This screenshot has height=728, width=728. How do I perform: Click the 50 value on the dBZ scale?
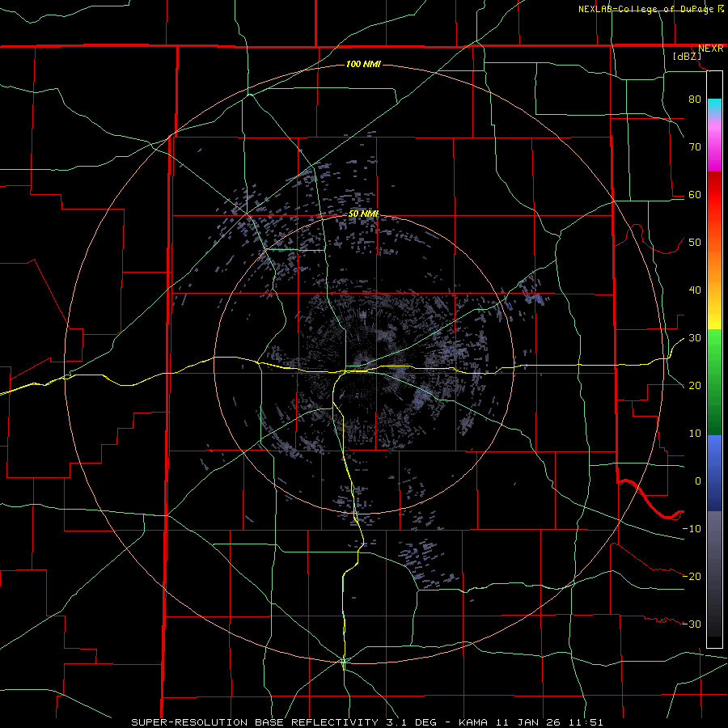pos(695,243)
